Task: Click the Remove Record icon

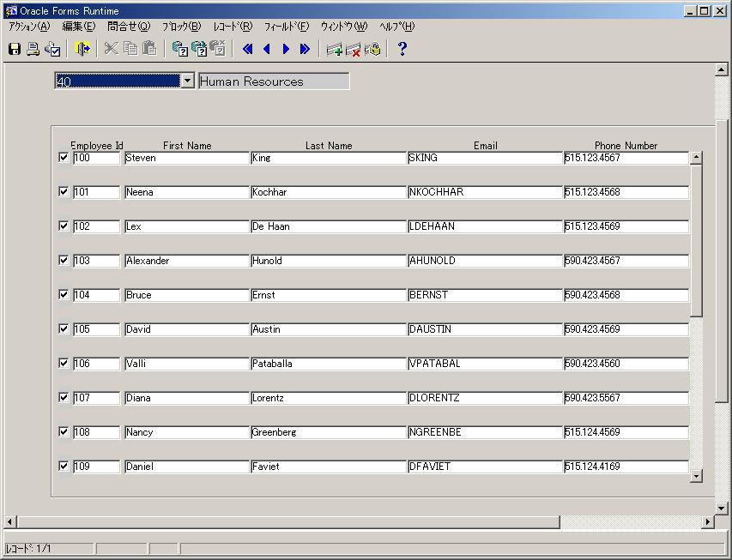Action: point(354,49)
